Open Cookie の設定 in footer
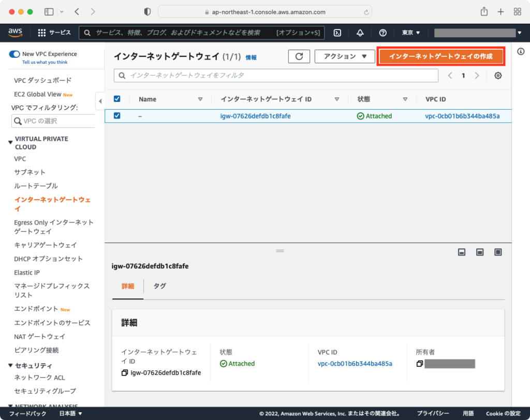 503,413
